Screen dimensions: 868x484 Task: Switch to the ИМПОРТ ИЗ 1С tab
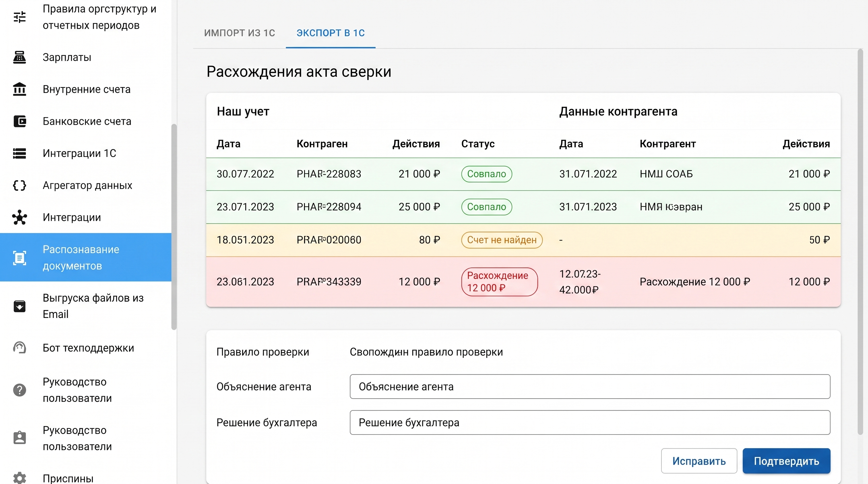point(240,33)
